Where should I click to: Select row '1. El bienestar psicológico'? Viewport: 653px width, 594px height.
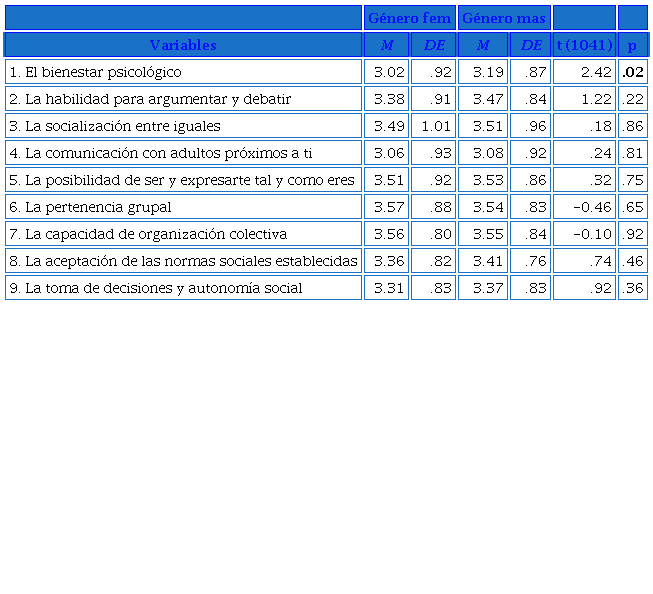click(x=183, y=72)
